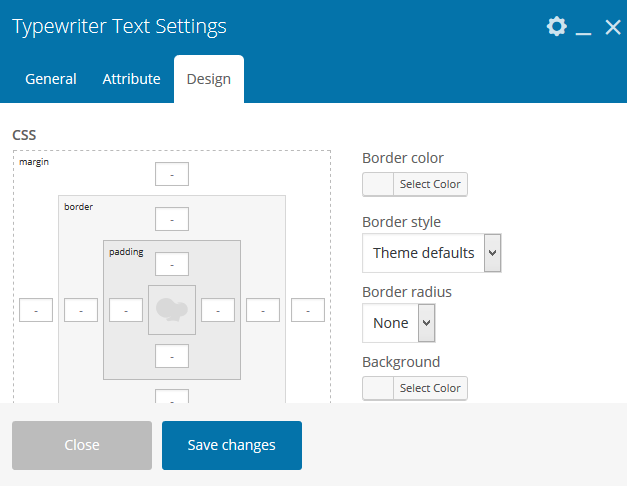Screen dimensions: 627x486
Task: Expand the Border radius dropdown
Action: (x=398, y=323)
